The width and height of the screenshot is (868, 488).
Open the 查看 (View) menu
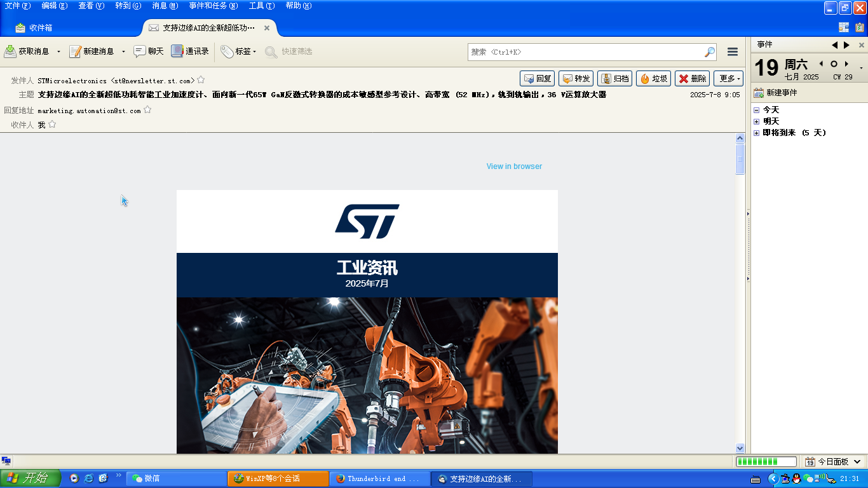(x=91, y=6)
